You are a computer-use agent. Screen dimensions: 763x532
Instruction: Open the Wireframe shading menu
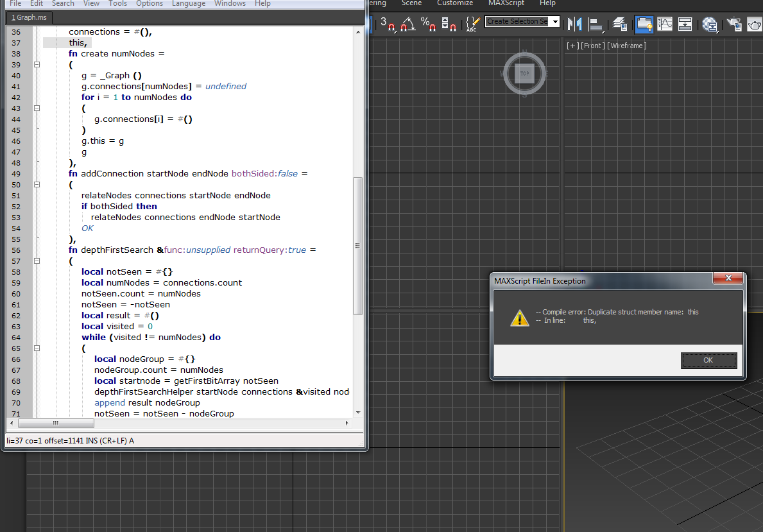[x=627, y=46]
